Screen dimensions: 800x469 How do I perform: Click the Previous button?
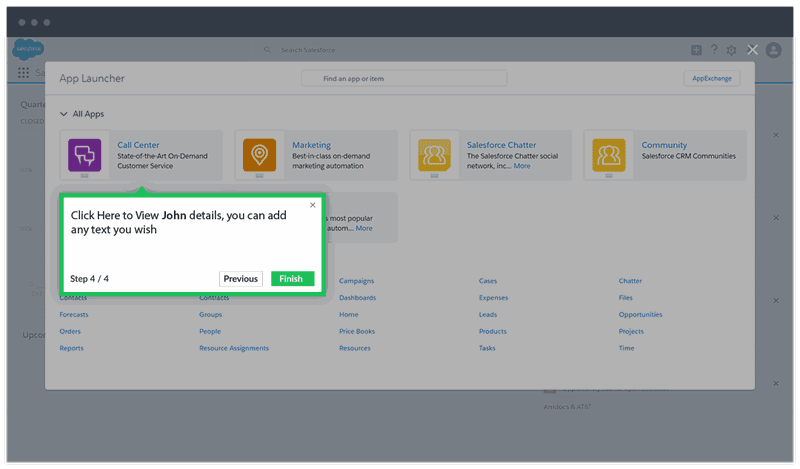pyautogui.click(x=240, y=279)
